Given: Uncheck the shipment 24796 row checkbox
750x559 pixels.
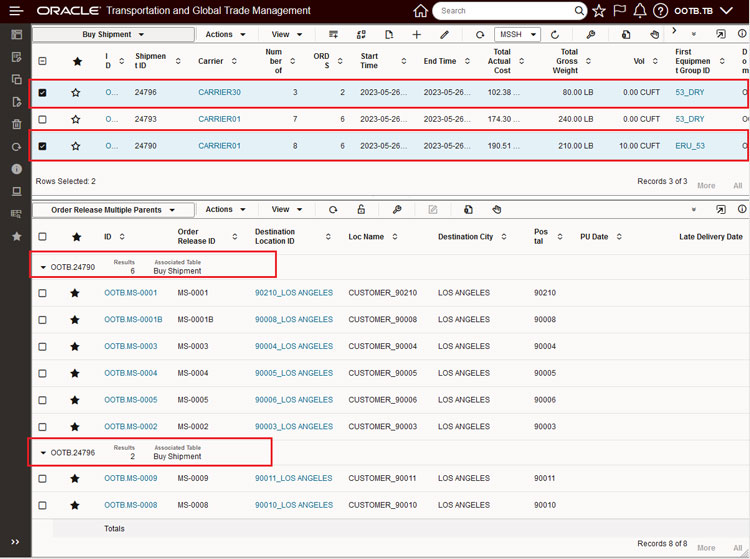Looking at the screenshot, I should [42, 93].
